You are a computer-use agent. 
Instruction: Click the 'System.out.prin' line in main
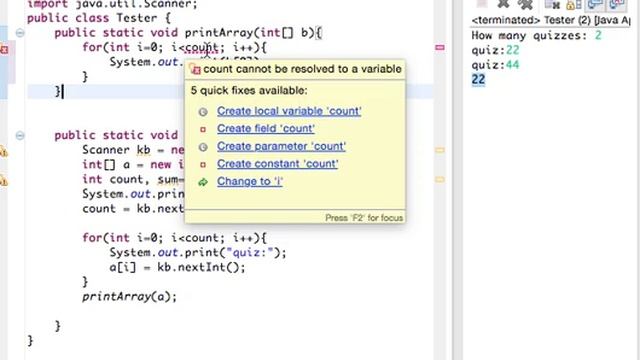click(133, 194)
